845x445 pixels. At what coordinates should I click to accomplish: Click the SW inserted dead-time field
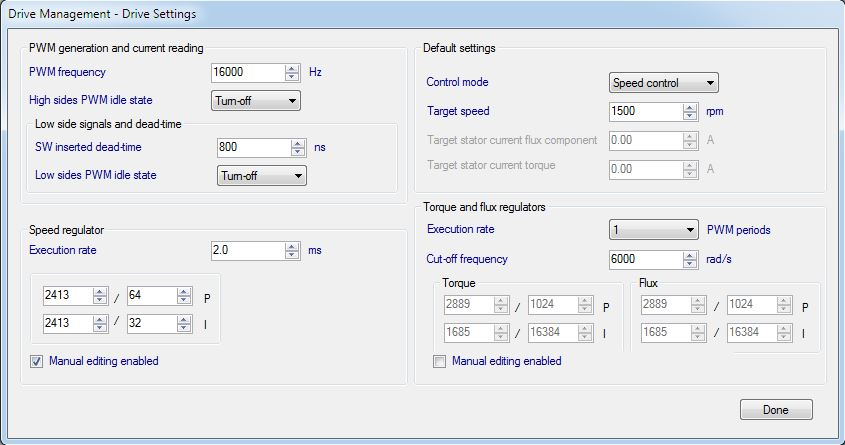[x=254, y=147]
